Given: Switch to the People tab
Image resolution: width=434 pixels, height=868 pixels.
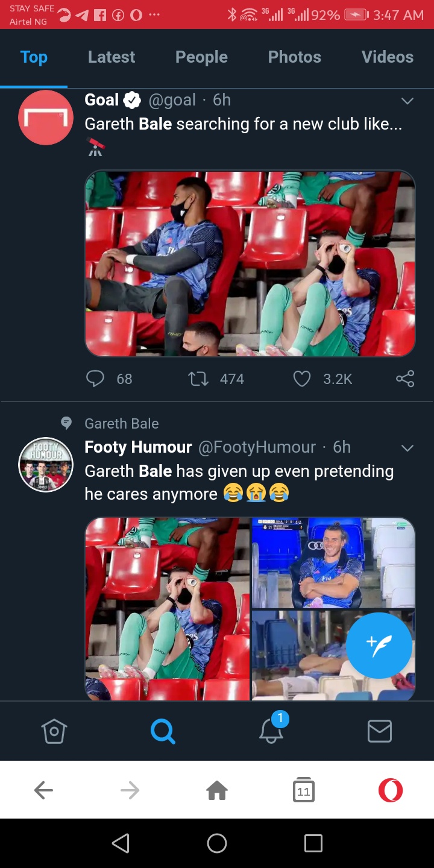Looking at the screenshot, I should click(x=201, y=57).
